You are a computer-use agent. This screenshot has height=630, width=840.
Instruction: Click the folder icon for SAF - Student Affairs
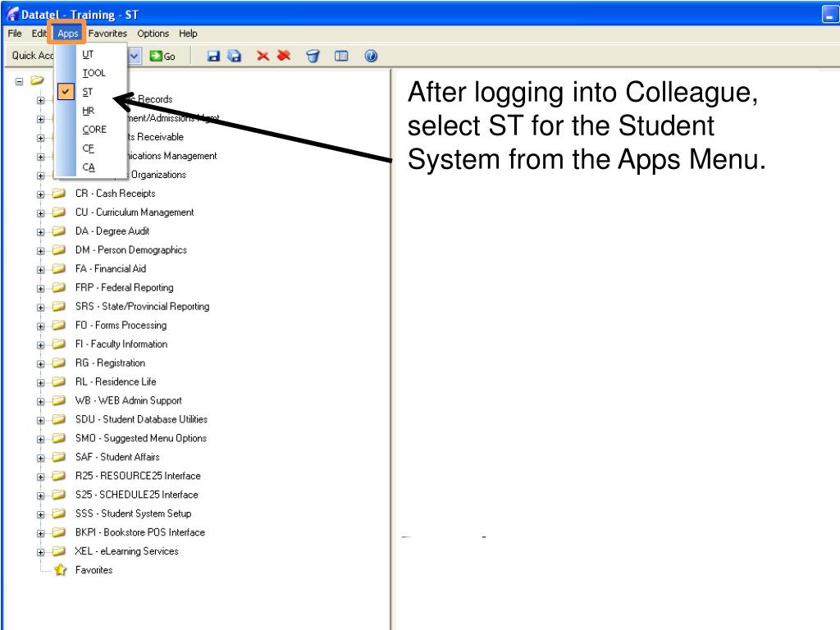(59, 456)
